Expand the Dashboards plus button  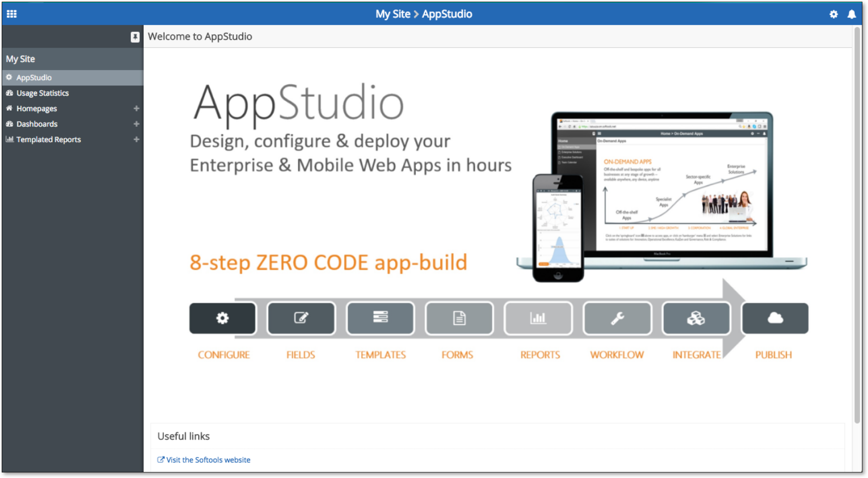click(x=136, y=124)
